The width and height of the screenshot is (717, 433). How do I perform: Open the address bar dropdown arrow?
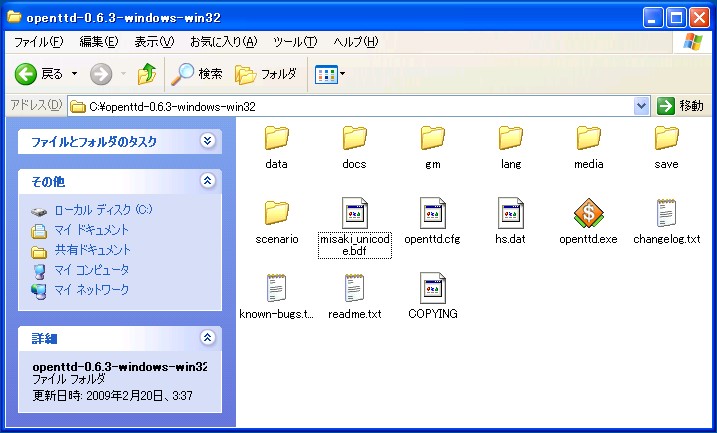(x=642, y=106)
